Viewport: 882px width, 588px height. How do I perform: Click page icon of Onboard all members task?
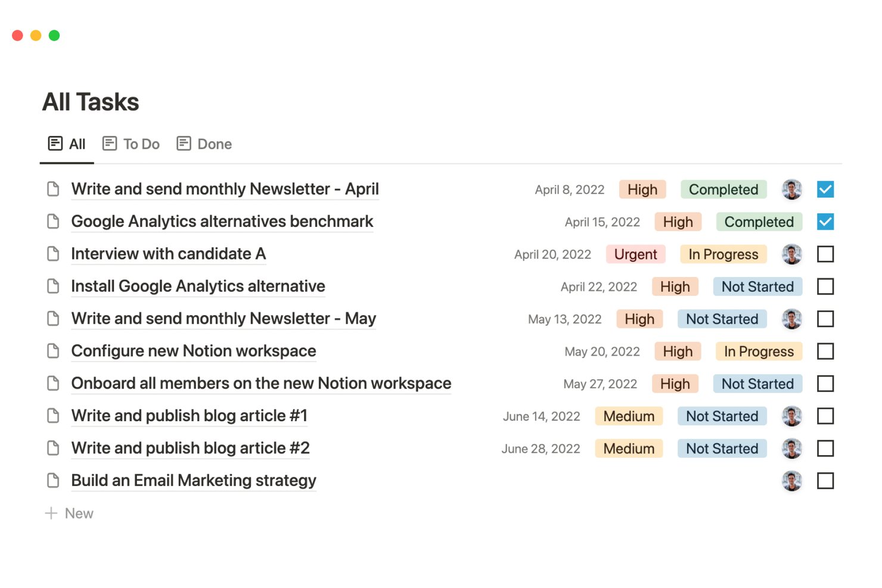[x=53, y=384]
